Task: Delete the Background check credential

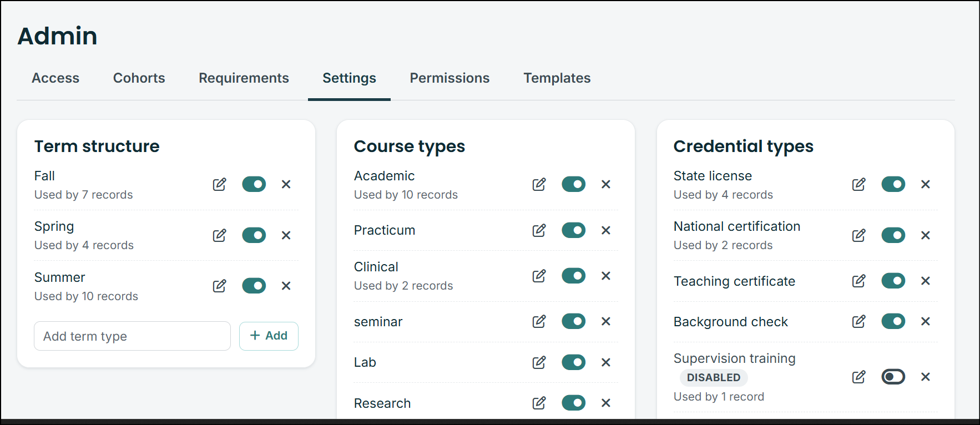Action: [x=926, y=321]
